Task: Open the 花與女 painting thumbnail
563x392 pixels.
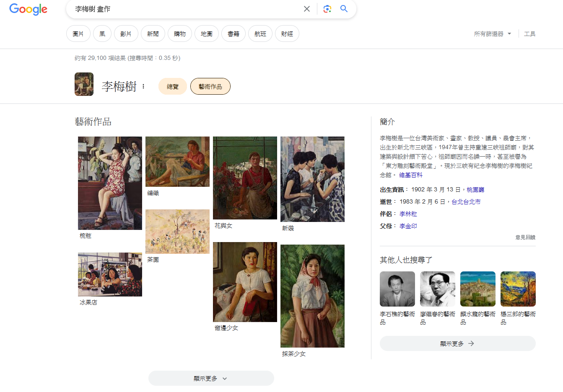Action: (x=245, y=178)
